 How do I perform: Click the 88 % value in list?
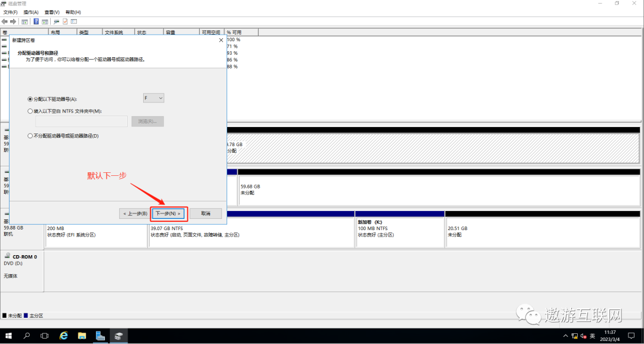(233, 67)
